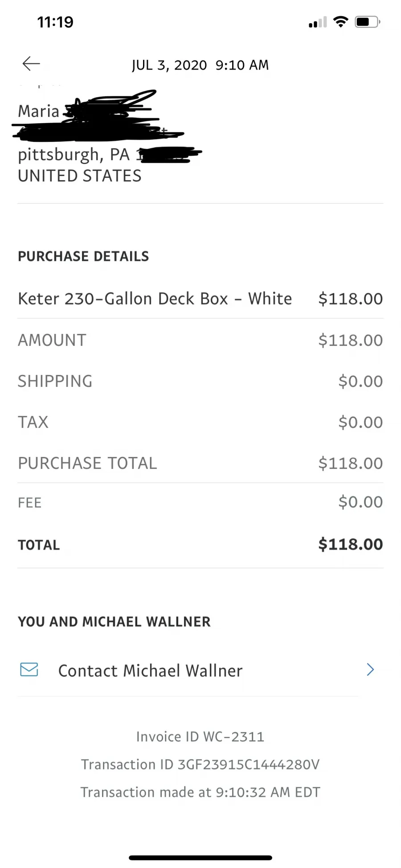This screenshot has width=401, height=868.
Task: Tap the home indicator bar
Action: pyautogui.click(x=200, y=857)
